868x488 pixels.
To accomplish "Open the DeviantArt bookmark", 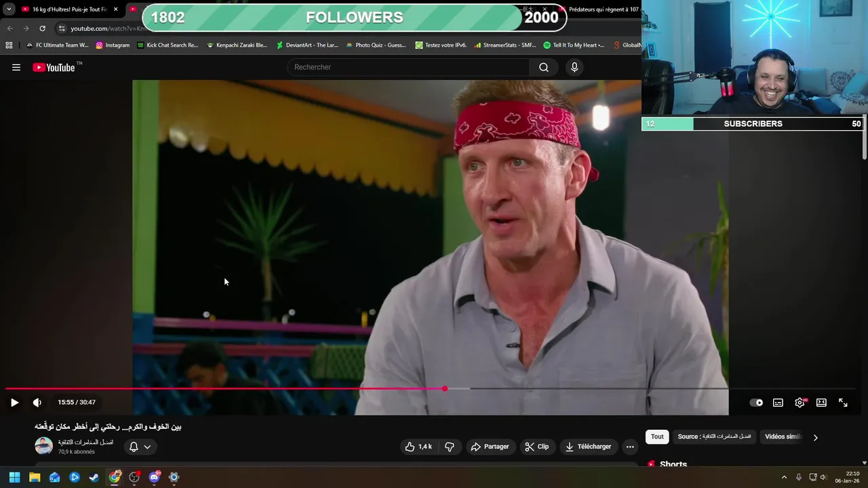I will coord(307,45).
